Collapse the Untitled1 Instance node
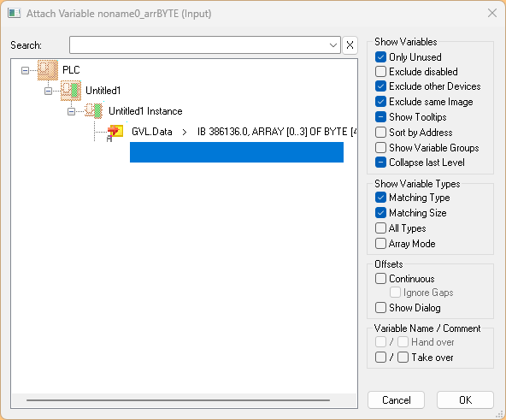Screen dimensions: 506x420 (71, 111)
